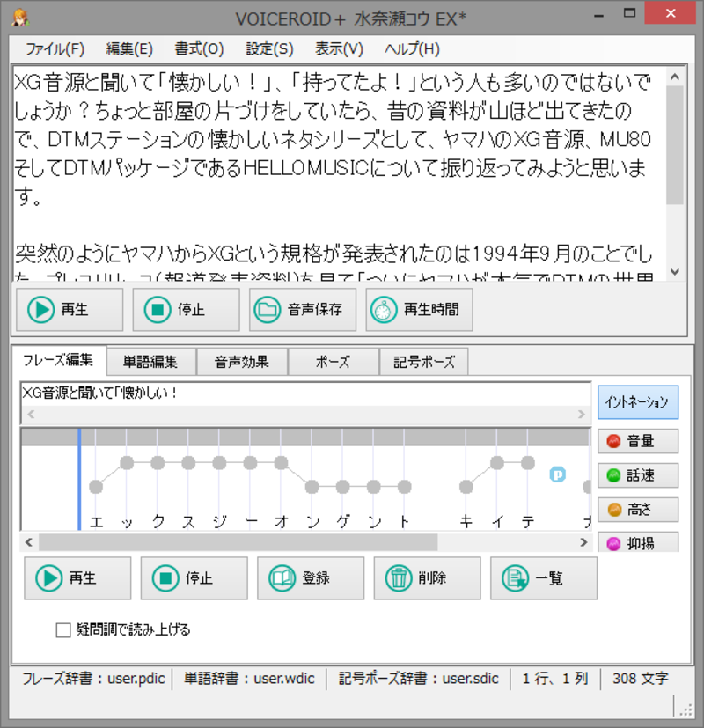Select the red 音量 volume button
The height and width of the screenshot is (728, 704).
tap(638, 441)
